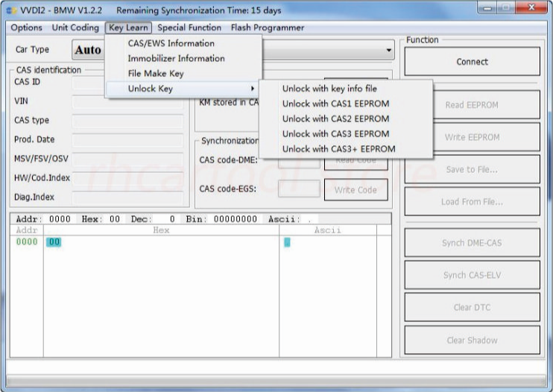Click the CAS type field
553x392 pixels.
point(127,121)
